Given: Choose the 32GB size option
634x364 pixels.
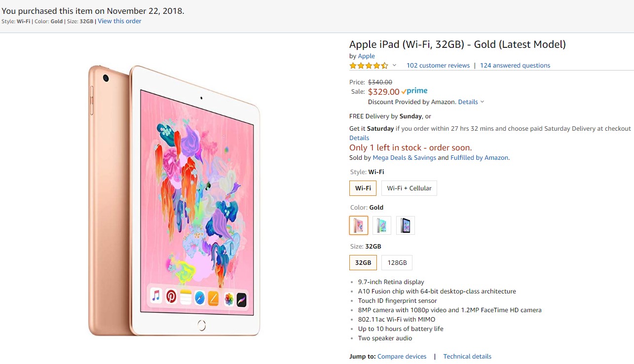Looking at the screenshot, I should click(363, 262).
